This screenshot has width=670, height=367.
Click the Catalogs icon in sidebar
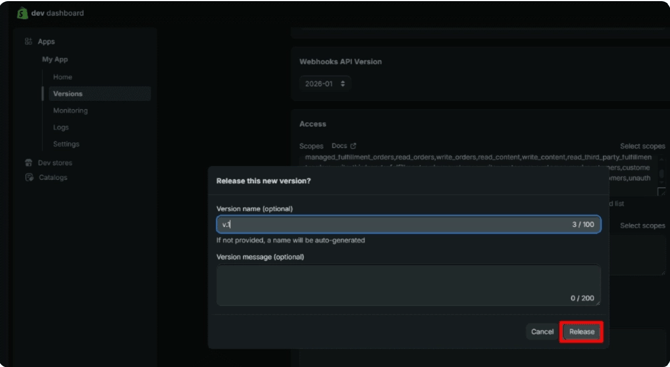coord(29,177)
